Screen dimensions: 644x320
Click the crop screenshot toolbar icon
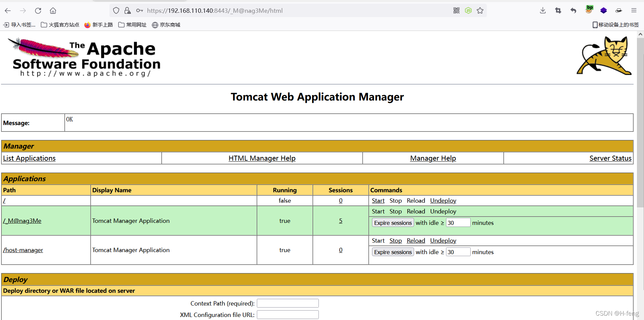pos(558,11)
